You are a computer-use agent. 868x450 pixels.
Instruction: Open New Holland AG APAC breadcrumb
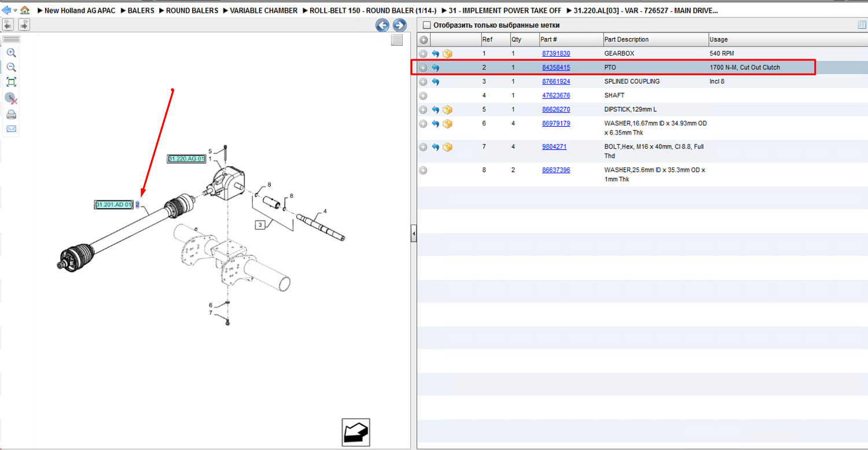pyautogui.click(x=80, y=10)
